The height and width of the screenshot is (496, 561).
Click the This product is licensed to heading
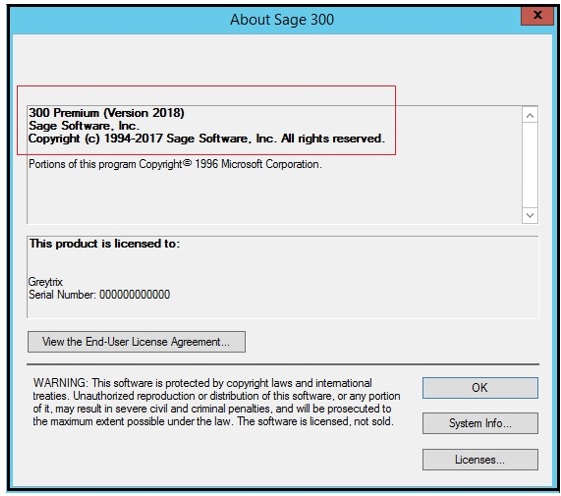click(104, 244)
